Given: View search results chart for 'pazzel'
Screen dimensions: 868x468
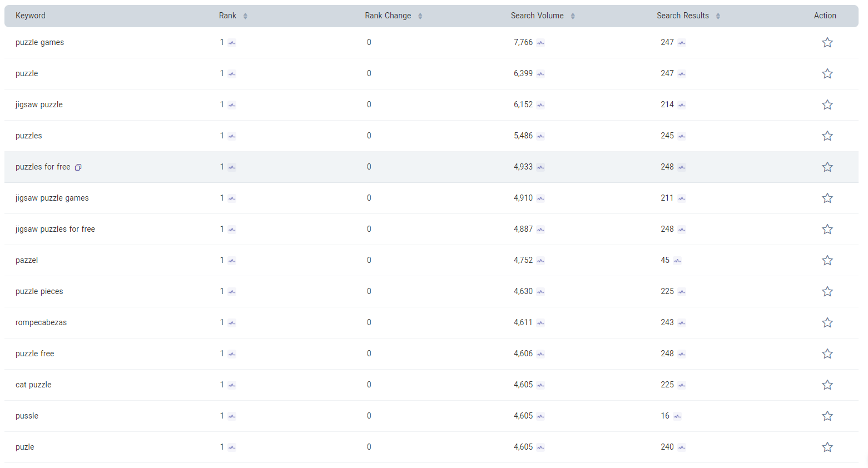Looking at the screenshot, I should coord(677,261).
